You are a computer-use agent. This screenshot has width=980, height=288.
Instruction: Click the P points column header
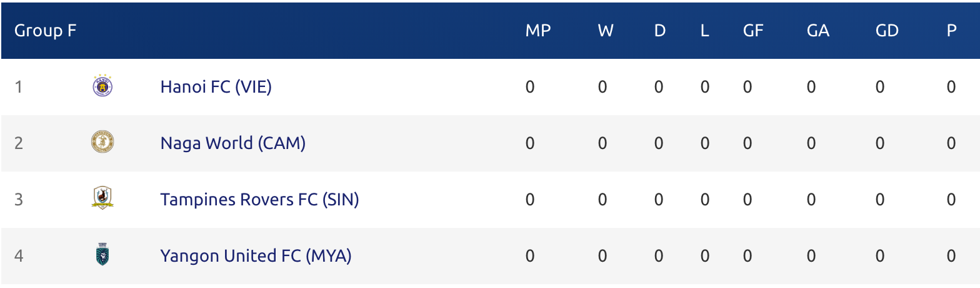pyautogui.click(x=952, y=31)
